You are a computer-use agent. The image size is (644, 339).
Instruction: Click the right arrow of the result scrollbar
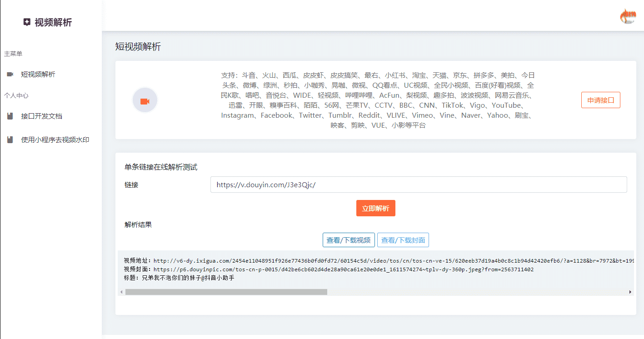coord(630,291)
